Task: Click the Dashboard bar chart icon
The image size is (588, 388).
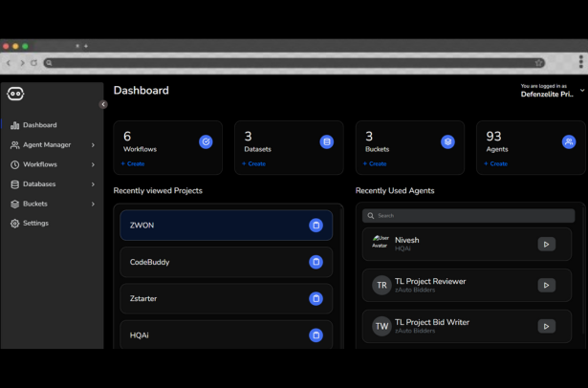Action: coord(14,125)
